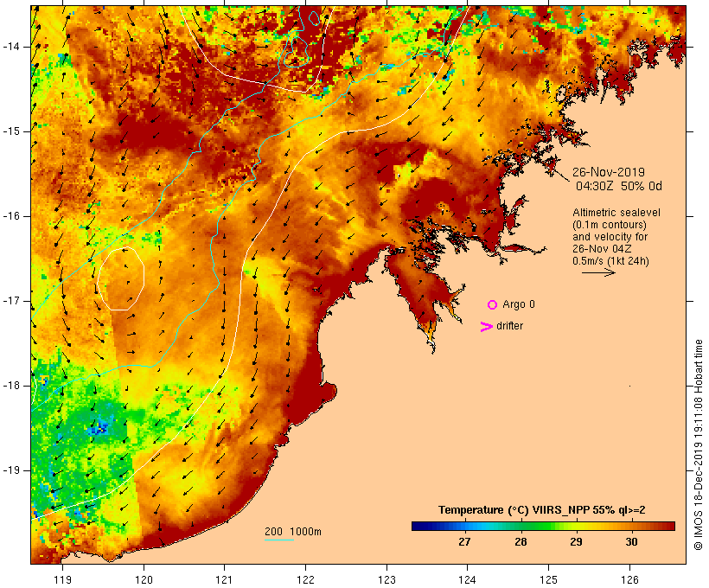Viewport: 709px width, 588px height.
Task: Click the '125' longitude axis label
Action: click(549, 579)
